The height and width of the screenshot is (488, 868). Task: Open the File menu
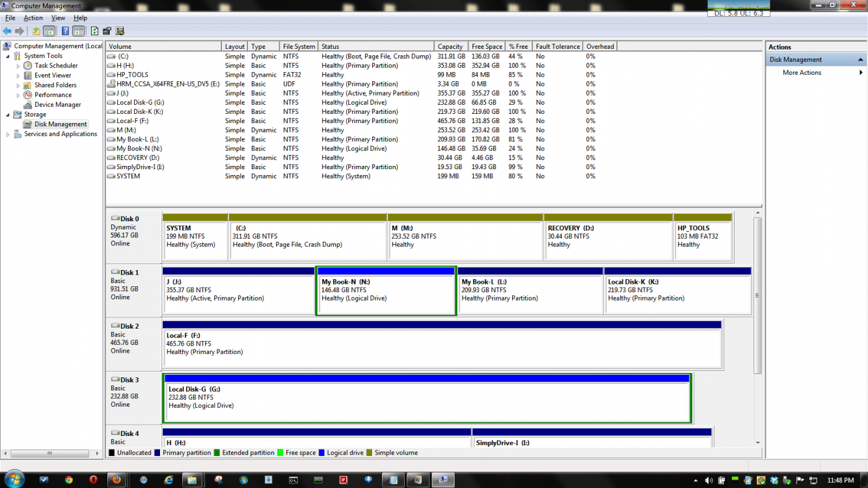click(10, 18)
